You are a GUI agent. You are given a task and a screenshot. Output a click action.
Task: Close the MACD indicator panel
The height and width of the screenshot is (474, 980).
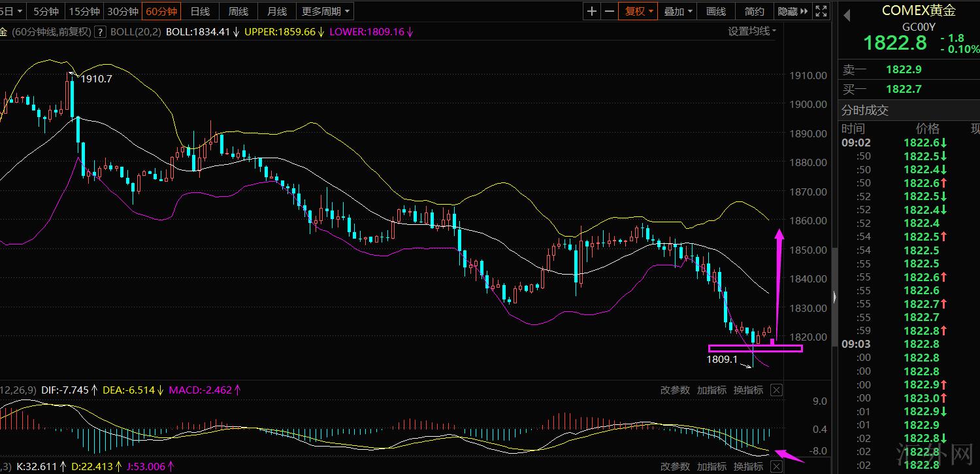pyautogui.click(x=776, y=390)
